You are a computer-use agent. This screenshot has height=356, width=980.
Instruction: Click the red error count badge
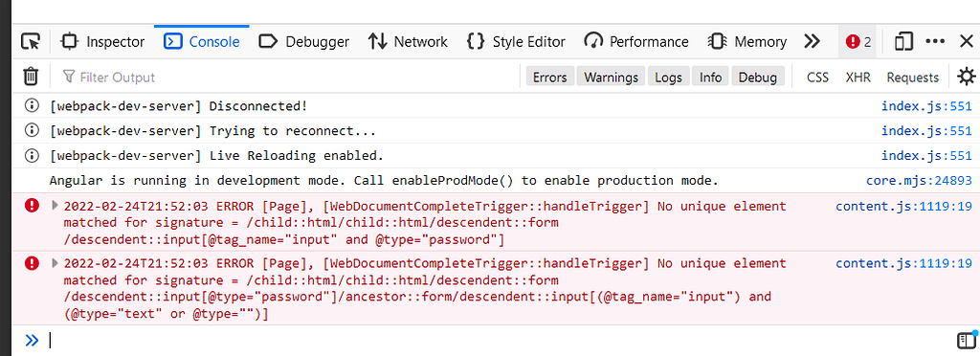pos(858,42)
